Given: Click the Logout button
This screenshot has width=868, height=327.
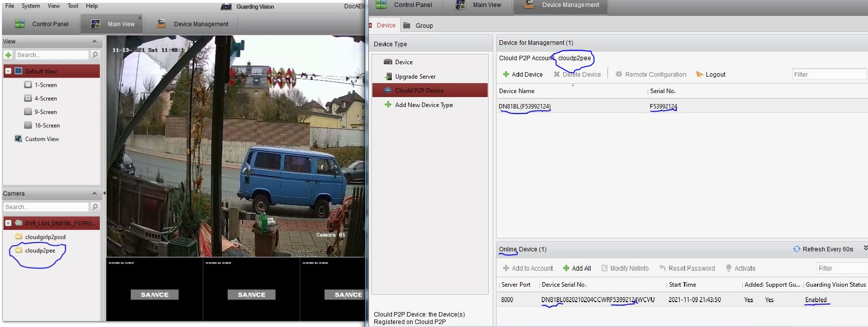Looking at the screenshot, I should 711,75.
